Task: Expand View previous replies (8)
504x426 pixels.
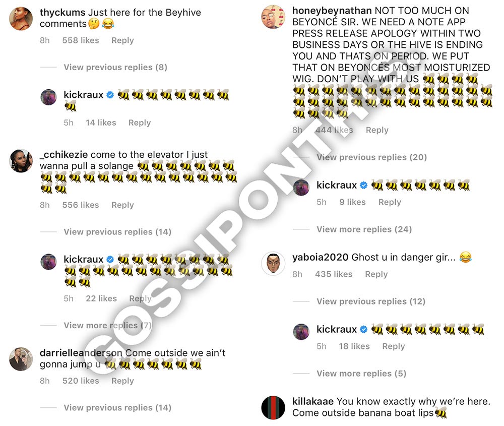Action: pyautogui.click(x=115, y=67)
